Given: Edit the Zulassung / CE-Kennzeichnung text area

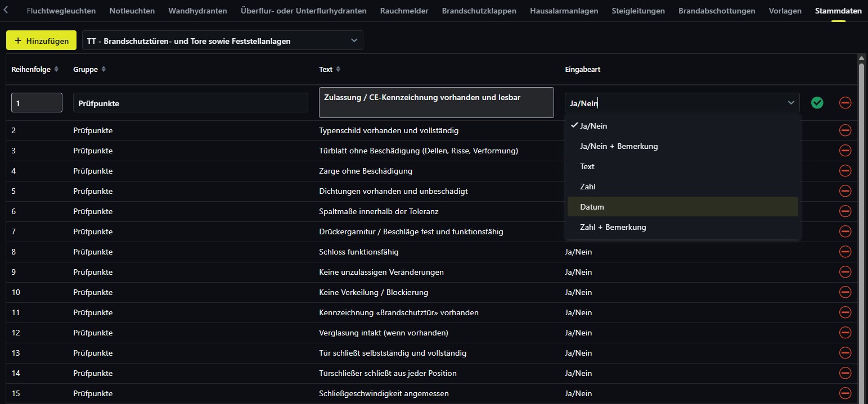Looking at the screenshot, I should pos(437,102).
